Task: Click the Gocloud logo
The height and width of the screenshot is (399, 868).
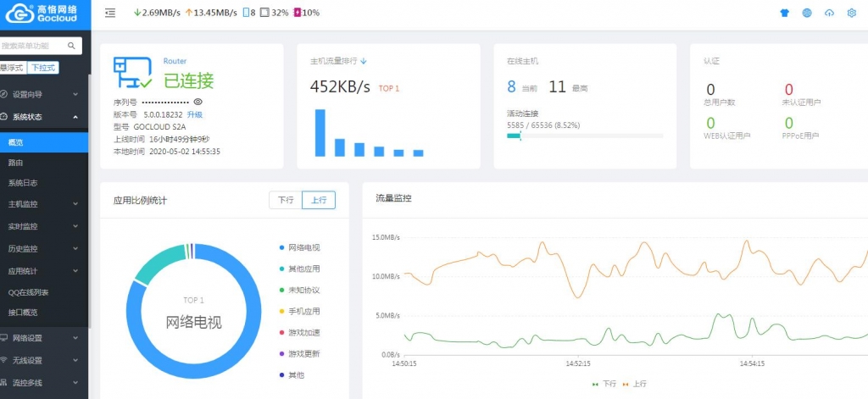Action: pyautogui.click(x=43, y=13)
